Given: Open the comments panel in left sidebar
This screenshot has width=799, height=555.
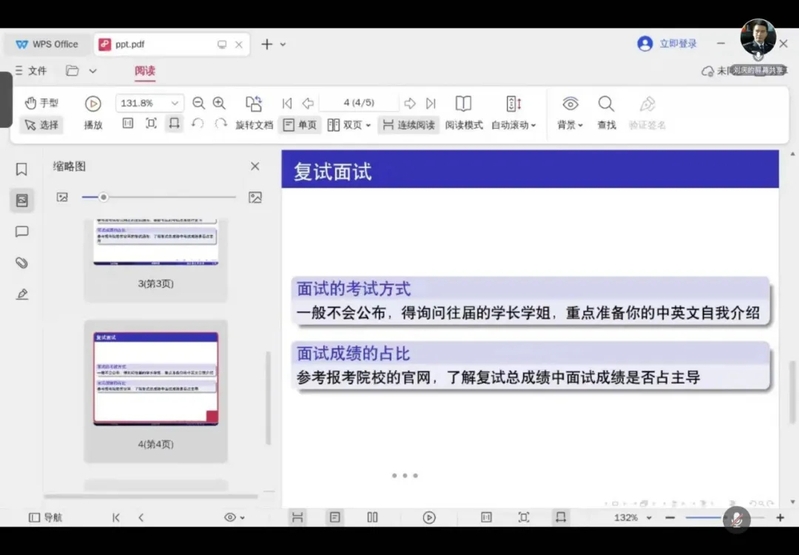Looking at the screenshot, I should 21,232.
